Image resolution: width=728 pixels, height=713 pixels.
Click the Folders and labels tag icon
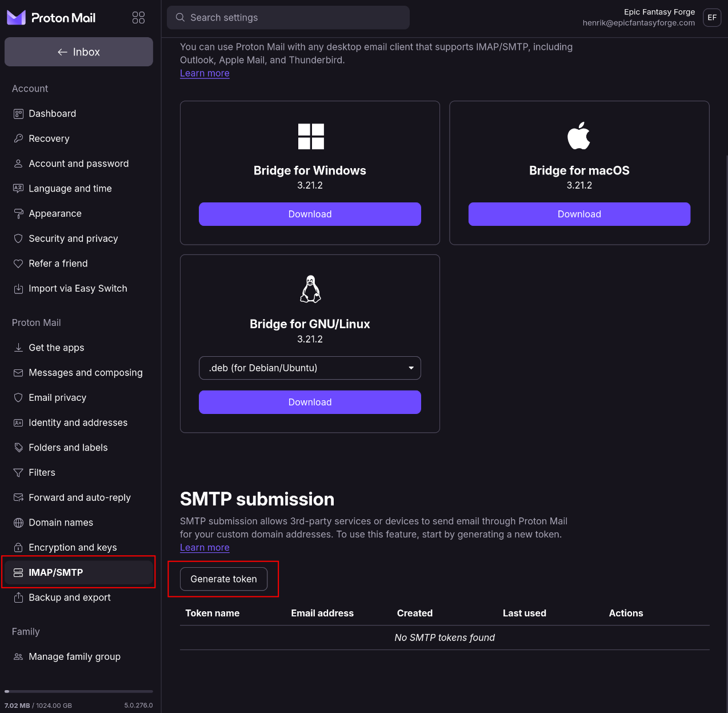point(18,448)
